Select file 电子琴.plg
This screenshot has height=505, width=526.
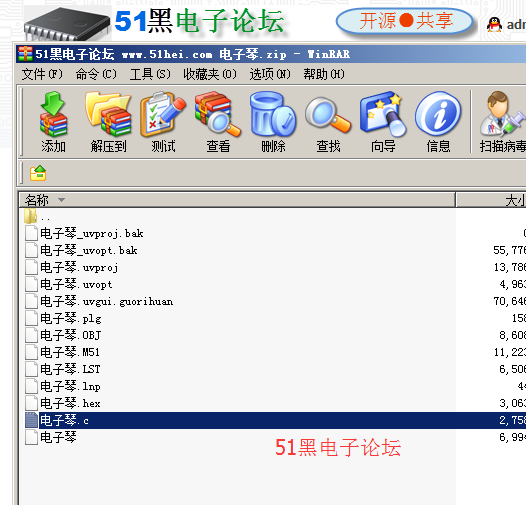[71, 318]
